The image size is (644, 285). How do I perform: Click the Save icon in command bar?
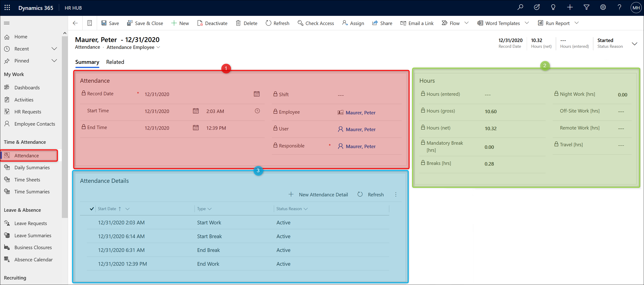104,23
